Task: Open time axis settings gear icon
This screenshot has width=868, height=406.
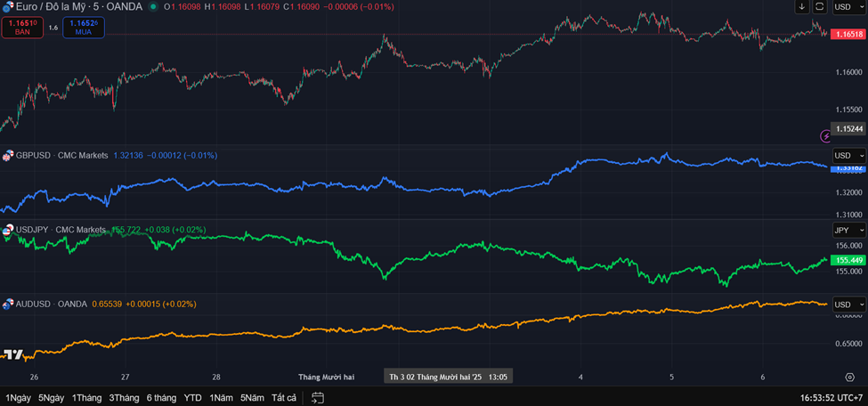Action: [x=848, y=377]
